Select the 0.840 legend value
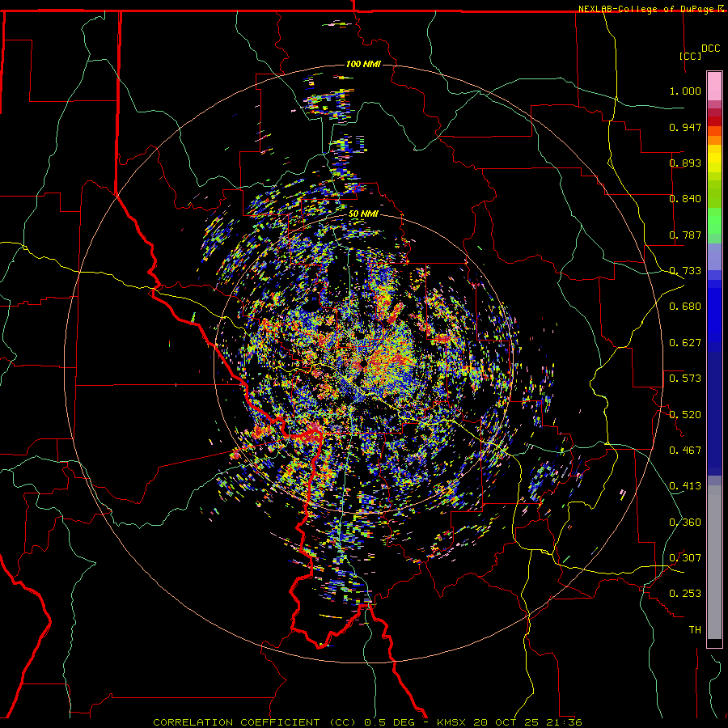The image size is (728, 728). click(x=685, y=199)
